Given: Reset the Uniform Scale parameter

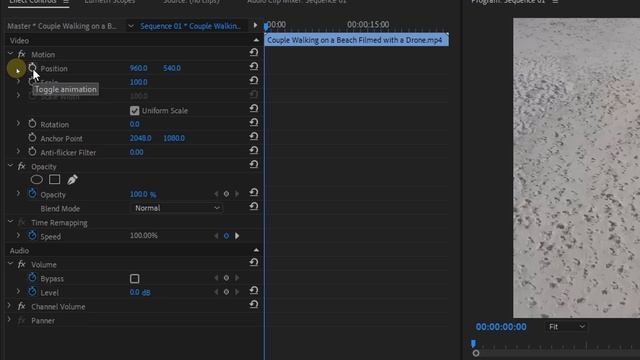Looking at the screenshot, I should [x=254, y=108].
